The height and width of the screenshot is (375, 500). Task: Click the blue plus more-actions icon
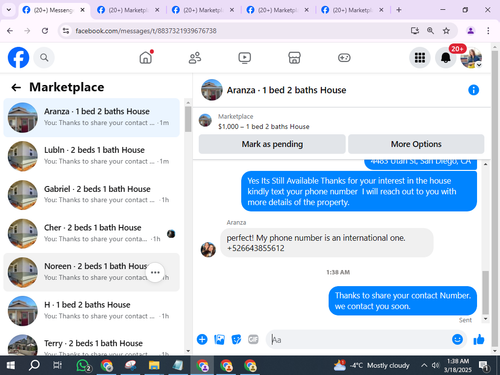click(202, 339)
